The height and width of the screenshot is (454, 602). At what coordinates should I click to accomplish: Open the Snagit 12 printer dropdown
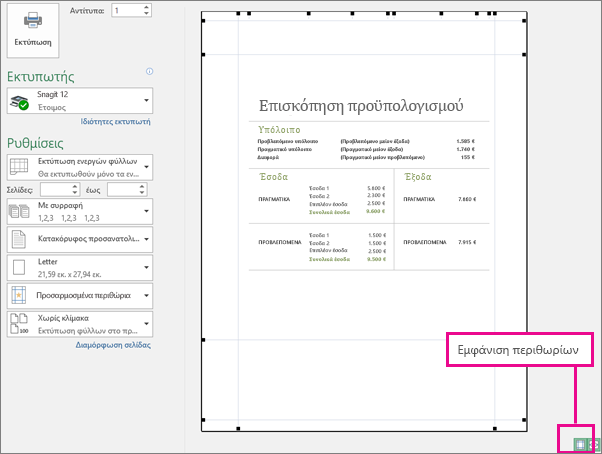point(80,101)
